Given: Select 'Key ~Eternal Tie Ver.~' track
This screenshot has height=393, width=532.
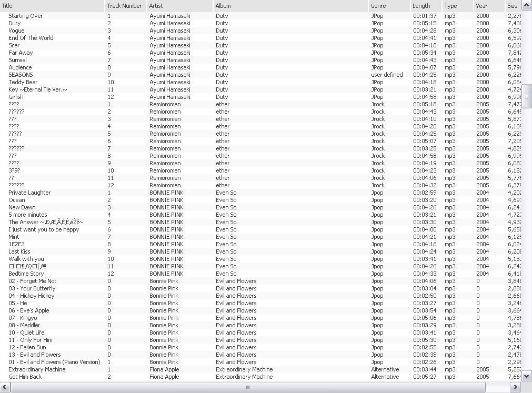Looking at the screenshot, I should pyautogui.click(x=38, y=89).
